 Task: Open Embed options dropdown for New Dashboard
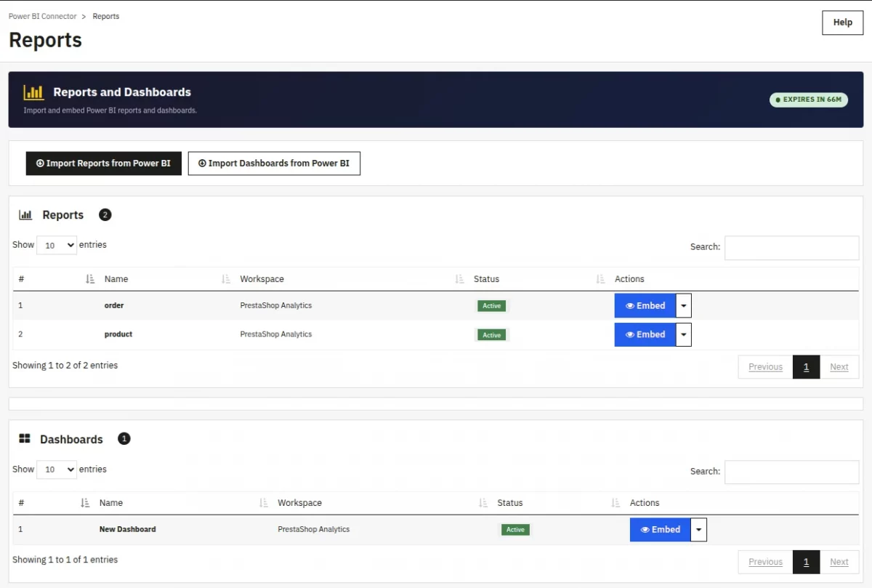[699, 530]
